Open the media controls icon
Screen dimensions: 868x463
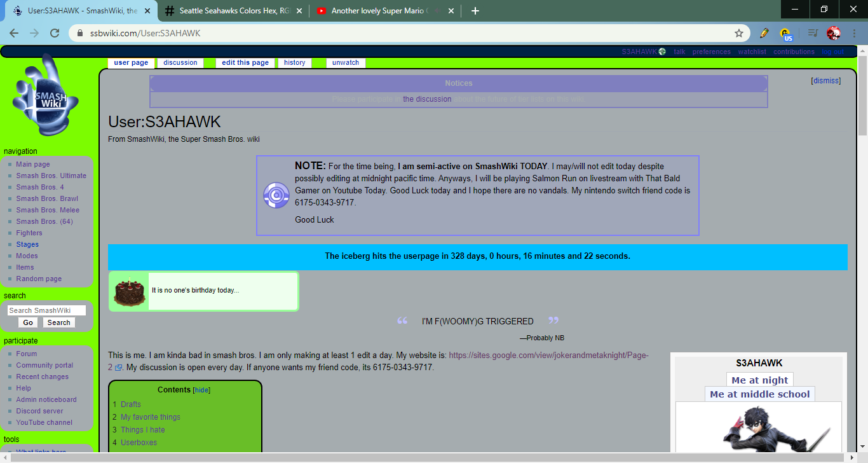tap(812, 33)
